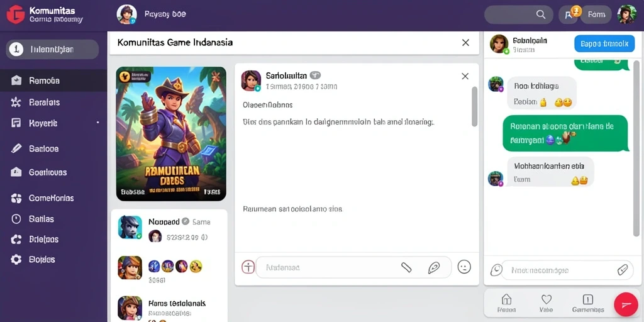Image resolution: width=644 pixels, height=322 pixels.
Task: Open the heart tab in bottom chat bar
Action: (546, 304)
